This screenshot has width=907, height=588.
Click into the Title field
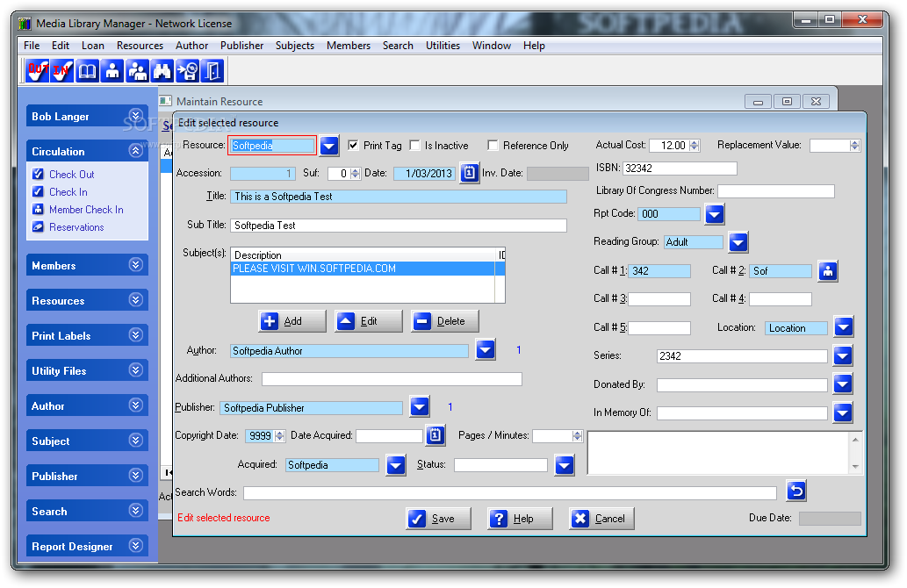tap(399, 197)
